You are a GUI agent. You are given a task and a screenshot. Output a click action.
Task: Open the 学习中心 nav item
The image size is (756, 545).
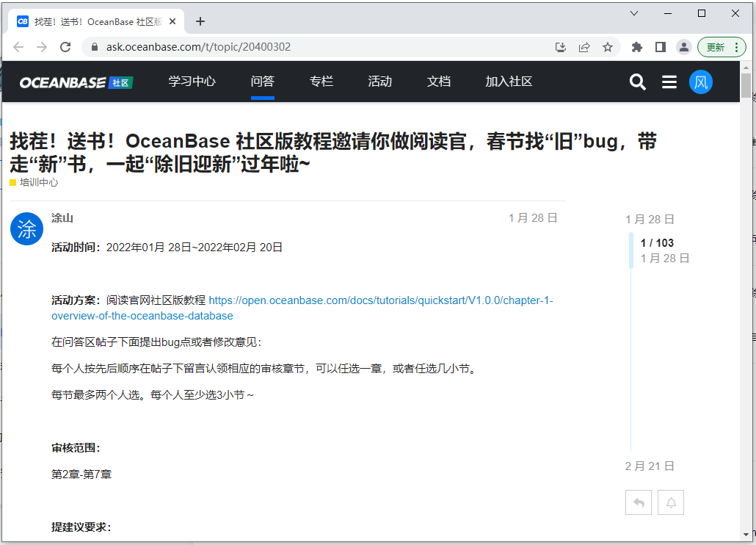[x=192, y=82]
